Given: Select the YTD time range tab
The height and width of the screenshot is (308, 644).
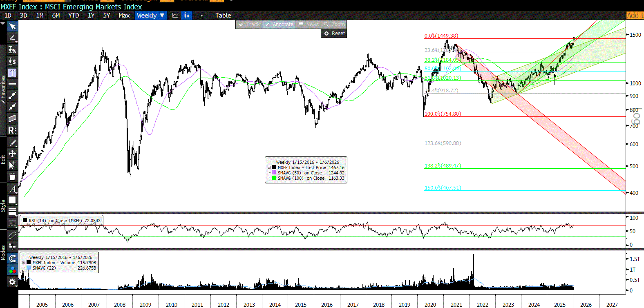Looking at the screenshot, I should tap(74, 16).
